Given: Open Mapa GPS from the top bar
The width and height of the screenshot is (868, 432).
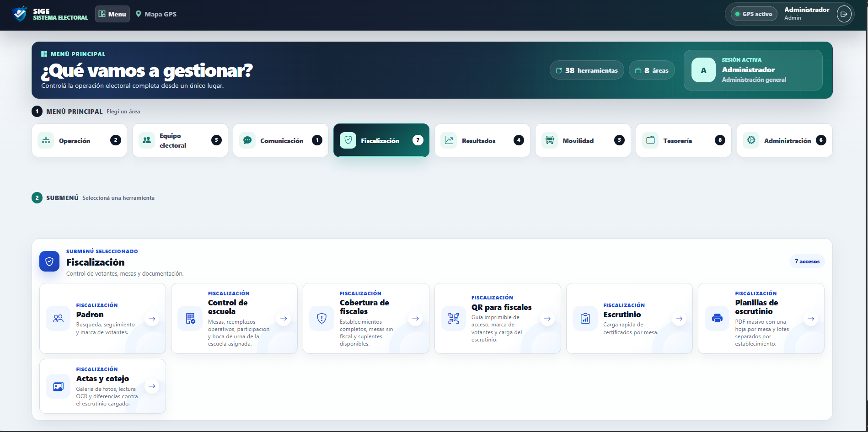Looking at the screenshot, I should click(x=156, y=14).
